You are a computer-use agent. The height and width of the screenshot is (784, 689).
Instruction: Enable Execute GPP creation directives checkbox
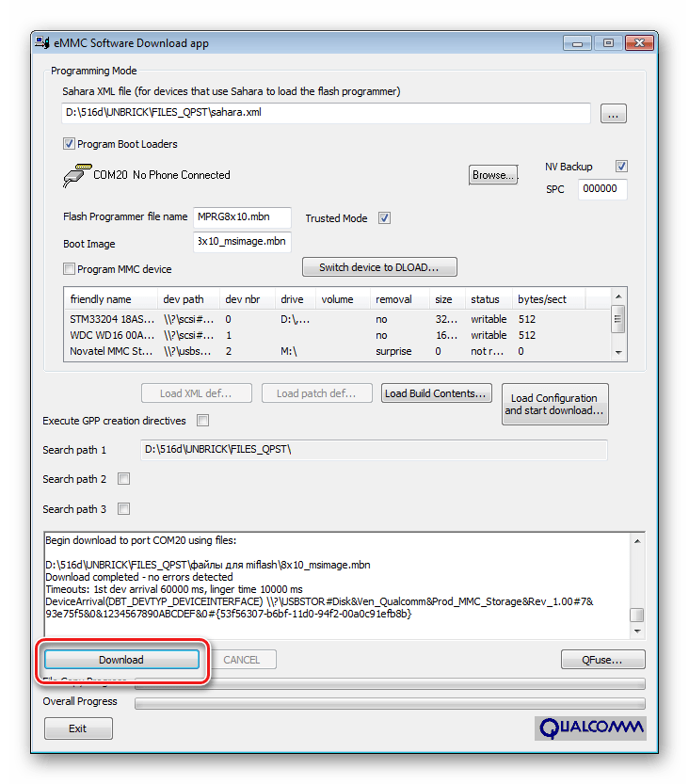[x=202, y=421]
